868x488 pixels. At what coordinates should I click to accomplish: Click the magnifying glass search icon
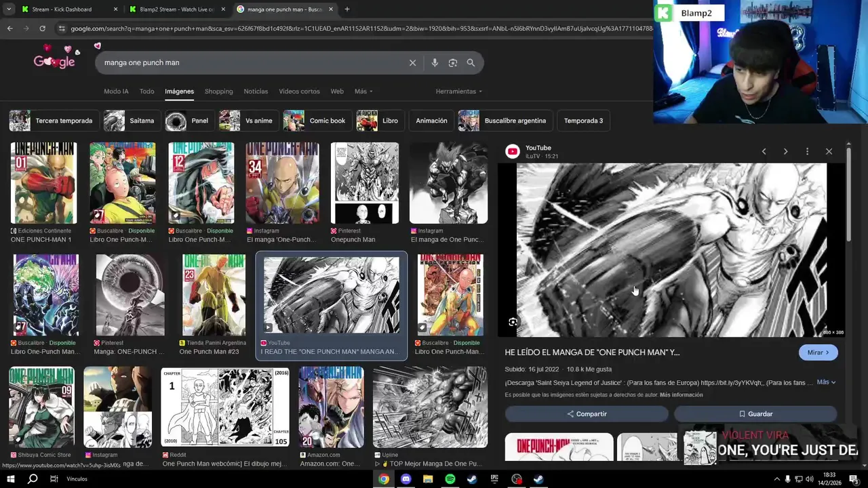tap(471, 62)
